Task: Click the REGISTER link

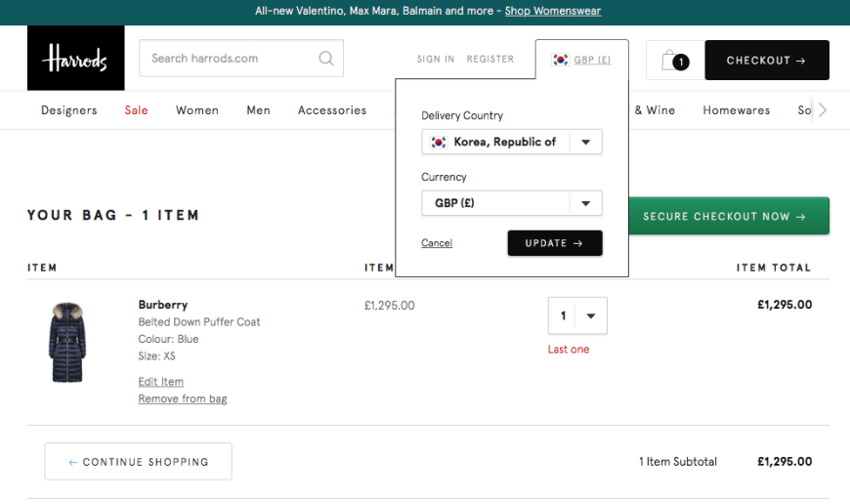Action: [x=490, y=59]
